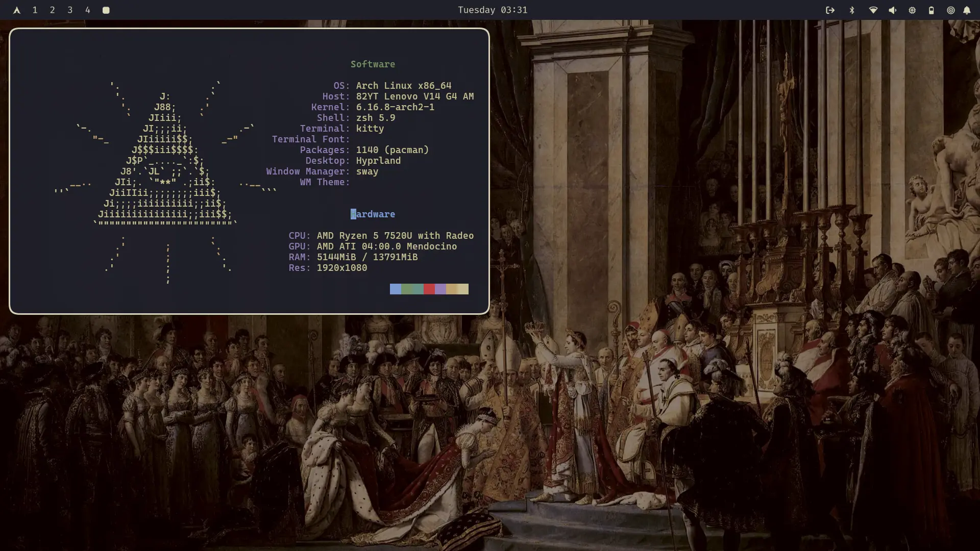The image size is (980, 551).
Task: Click the blue swatch in the terminal color palette
Action: [x=396, y=289]
